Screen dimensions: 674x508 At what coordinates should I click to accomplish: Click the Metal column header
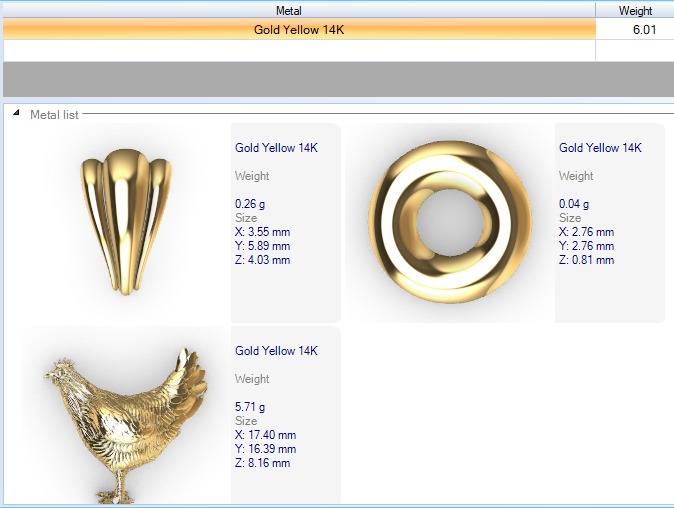pos(299,10)
